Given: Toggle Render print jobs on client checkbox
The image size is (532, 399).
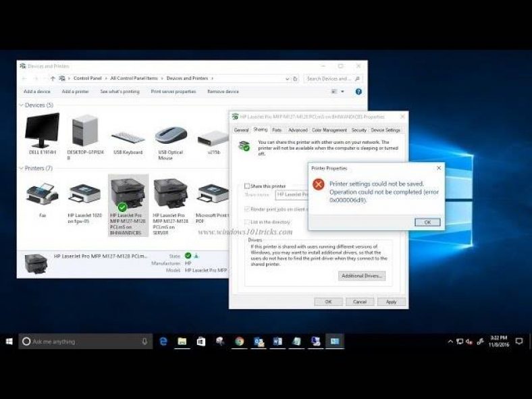Looking at the screenshot, I should 247,209.
